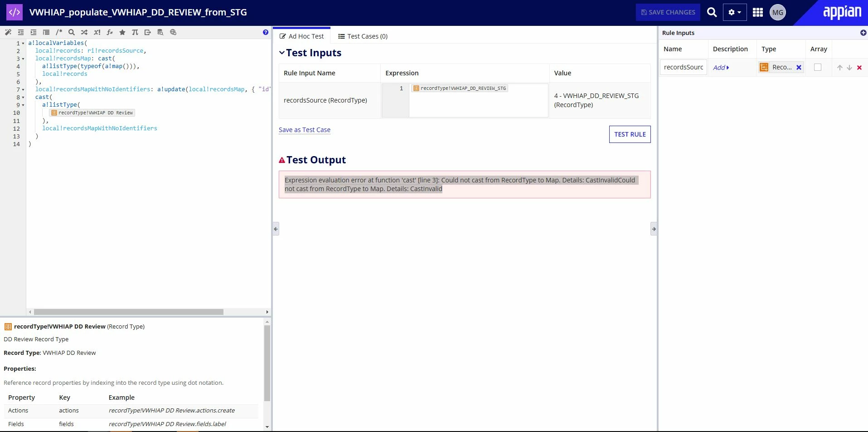Open the settings gear dropdown menu
The image size is (868, 432).
pyautogui.click(x=735, y=12)
